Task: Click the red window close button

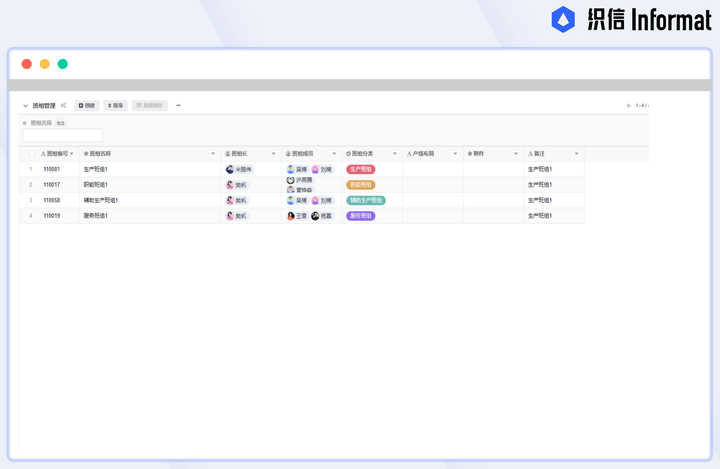Action: point(27,64)
